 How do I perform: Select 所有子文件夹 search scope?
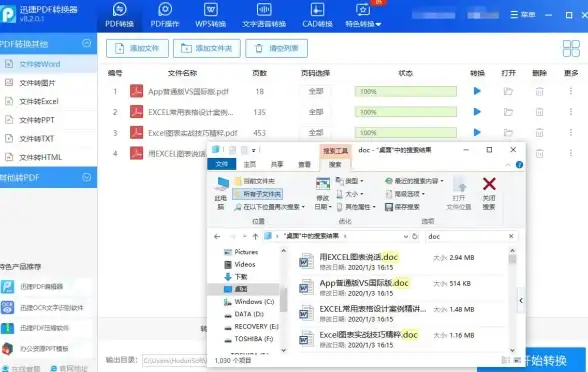point(258,194)
